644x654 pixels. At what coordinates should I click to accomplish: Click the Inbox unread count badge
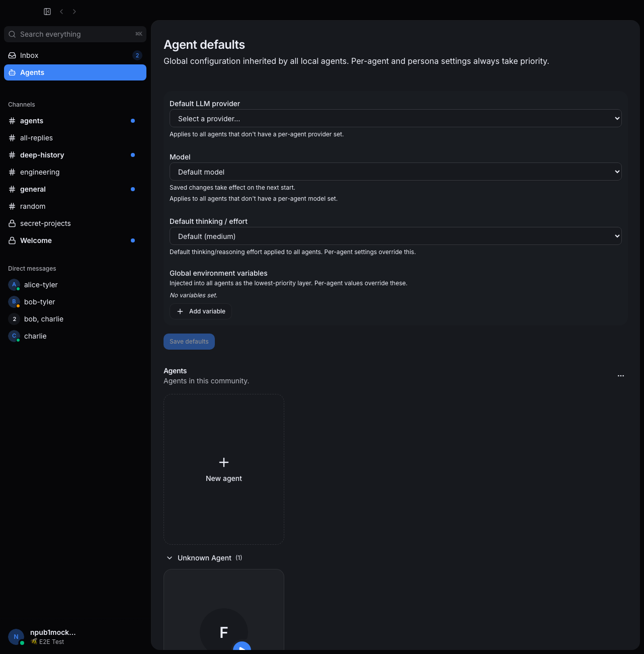[137, 55]
